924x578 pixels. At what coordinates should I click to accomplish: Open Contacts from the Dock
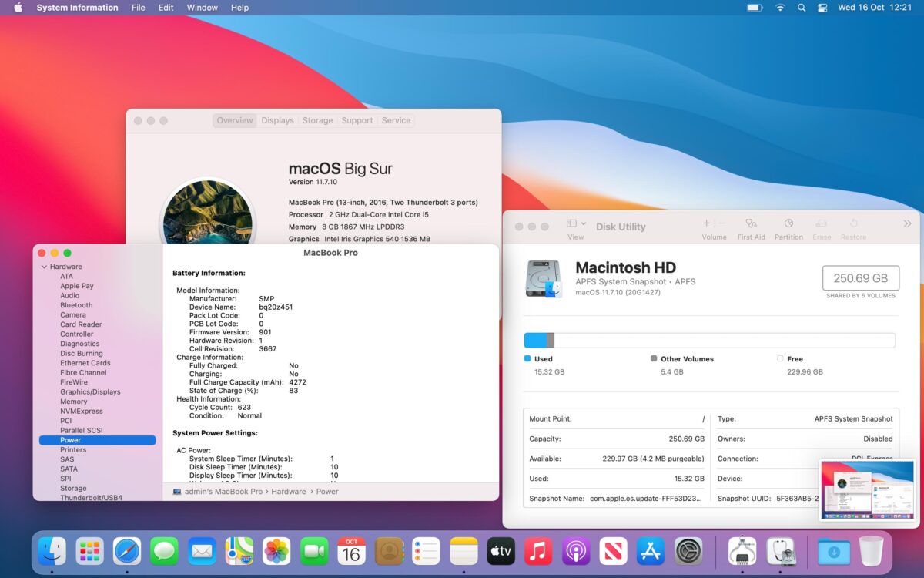(389, 551)
